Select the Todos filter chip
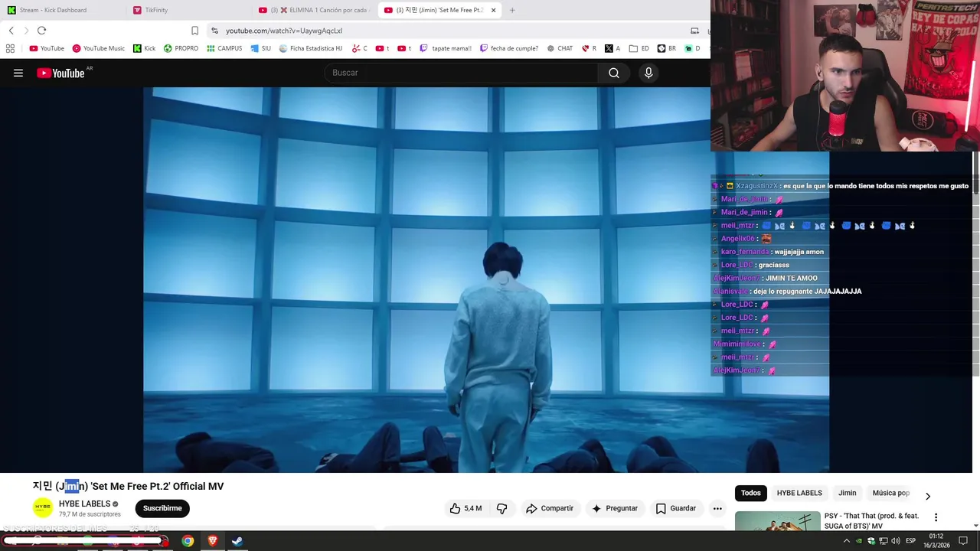This screenshot has height=551, width=980. pyautogui.click(x=751, y=493)
